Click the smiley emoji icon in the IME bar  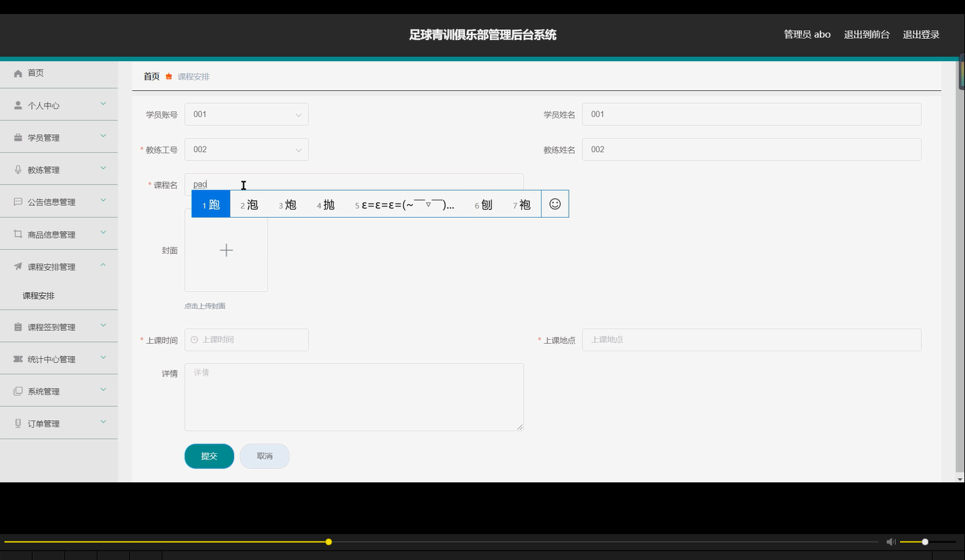(x=554, y=204)
